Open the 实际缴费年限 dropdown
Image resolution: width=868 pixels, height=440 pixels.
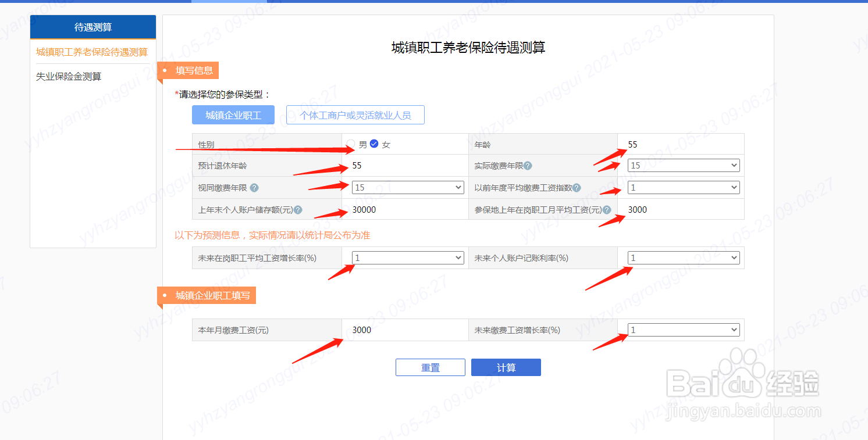pyautogui.click(x=684, y=166)
